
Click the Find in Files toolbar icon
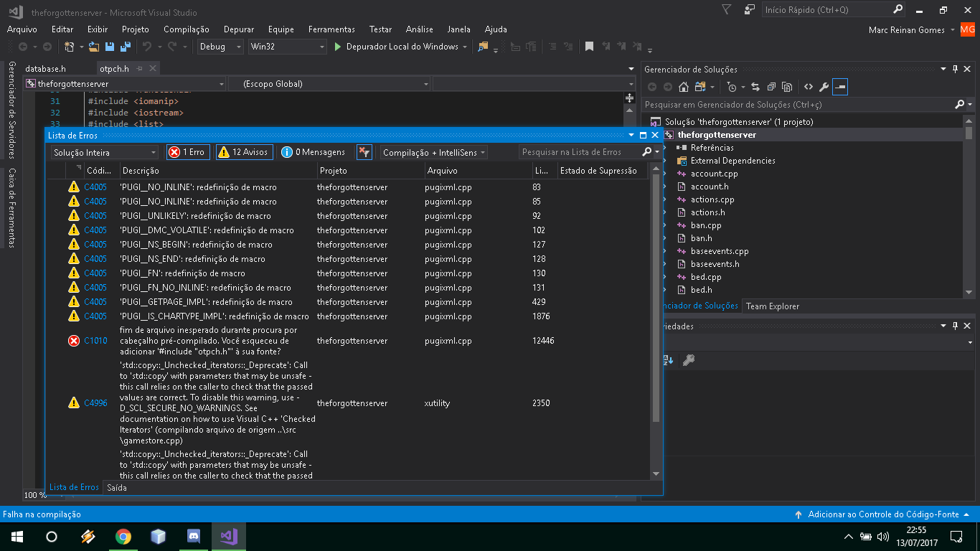click(x=483, y=47)
